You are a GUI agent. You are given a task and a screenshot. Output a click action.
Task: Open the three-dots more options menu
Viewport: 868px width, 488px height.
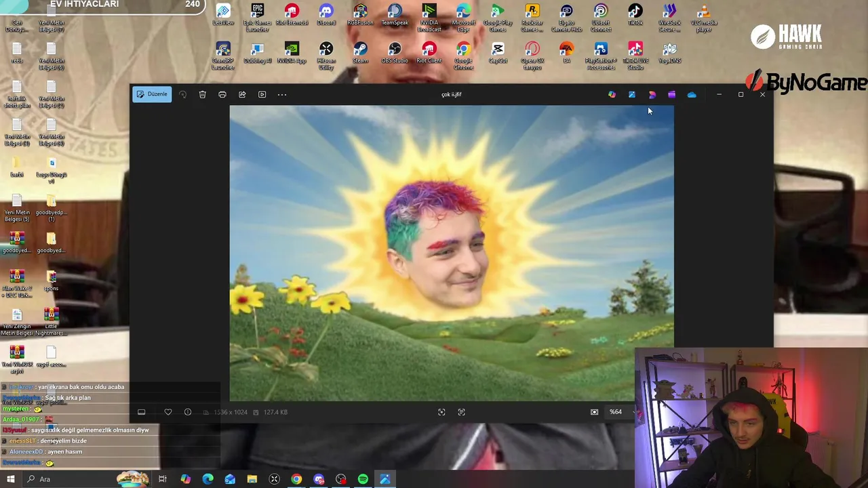(x=282, y=94)
